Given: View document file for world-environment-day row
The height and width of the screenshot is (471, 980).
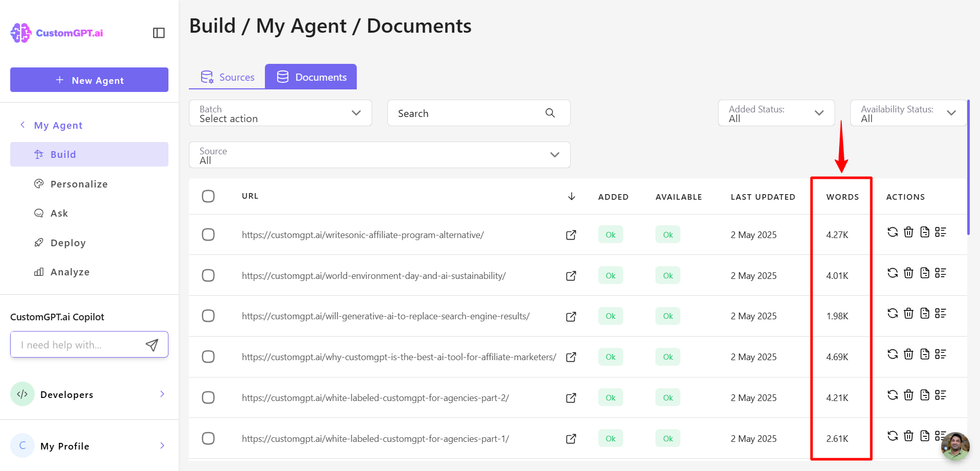Looking at the screenshot, I should 925,273.
